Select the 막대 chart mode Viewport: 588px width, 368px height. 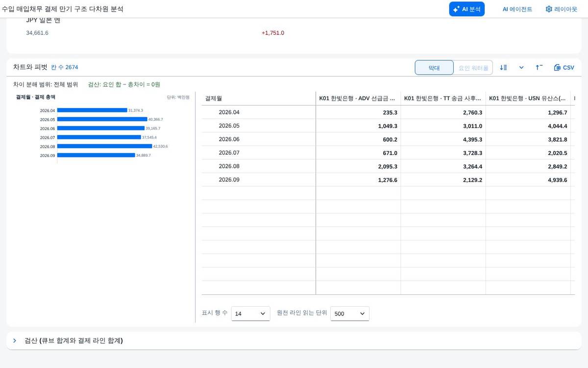click(434, 68)
